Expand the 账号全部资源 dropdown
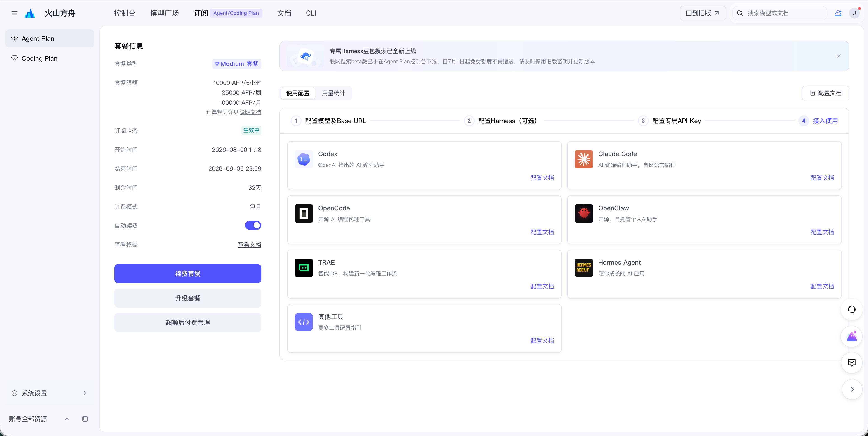 [x=67, y=419]
